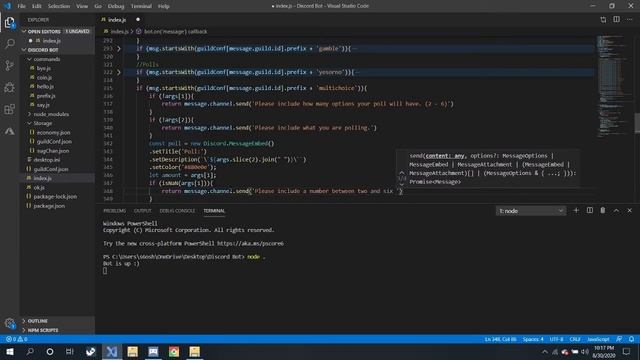
Task: Change JavaScript language mode in status bar
Action: [x=598, y=339]
